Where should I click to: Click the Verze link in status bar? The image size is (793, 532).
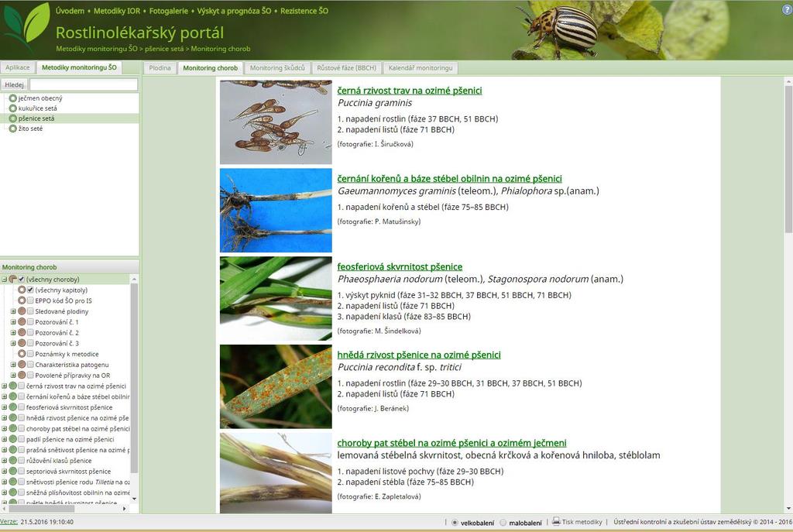[9, 521]
